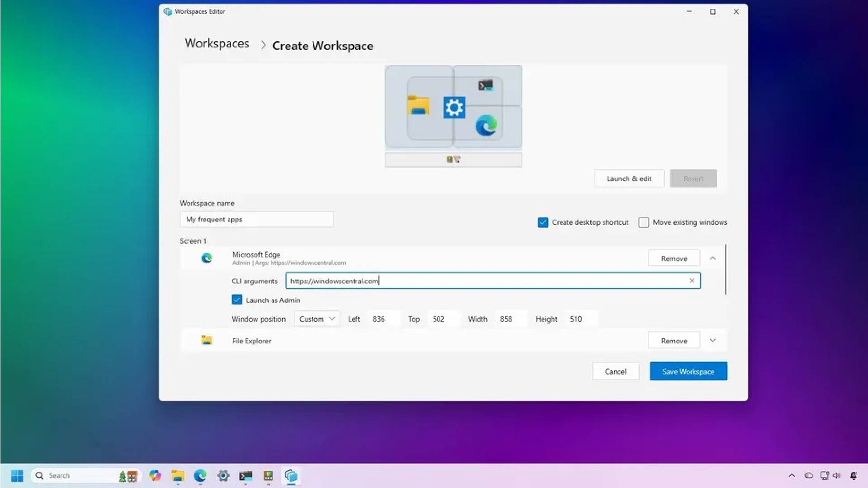Click the app list vertical scrollbar
This screenshot has width=868, height=488.
726,269
